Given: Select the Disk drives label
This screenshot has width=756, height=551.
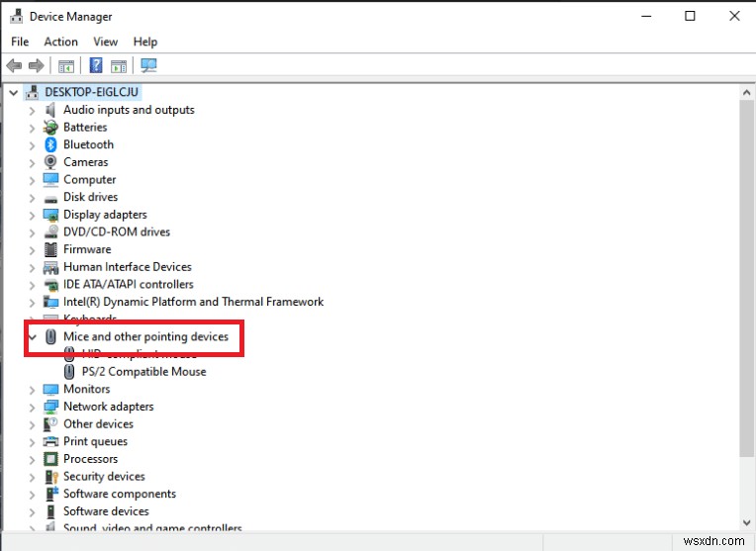Looking at the screenshot, I should pyautogui.click(x=91, y=197).
